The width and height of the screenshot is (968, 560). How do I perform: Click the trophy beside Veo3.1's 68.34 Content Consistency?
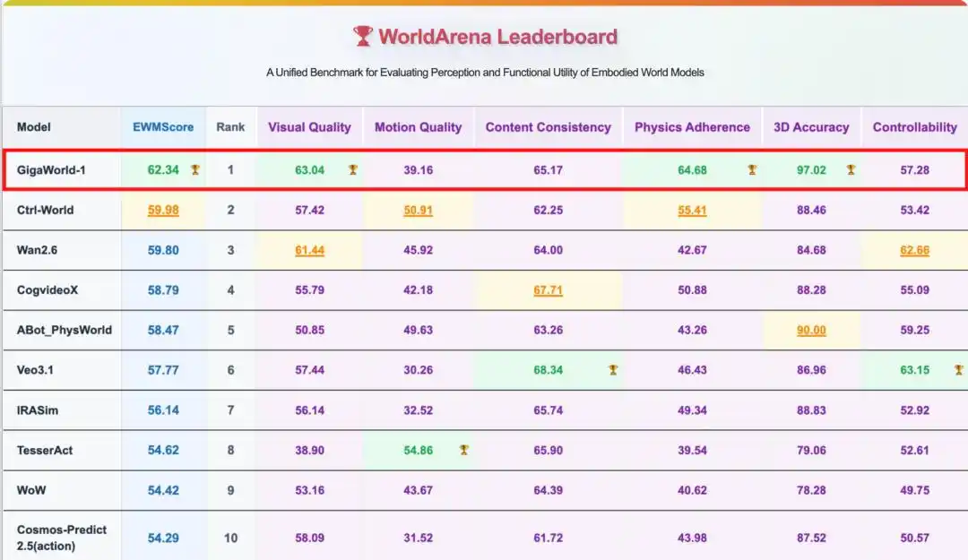pos(613,370)
